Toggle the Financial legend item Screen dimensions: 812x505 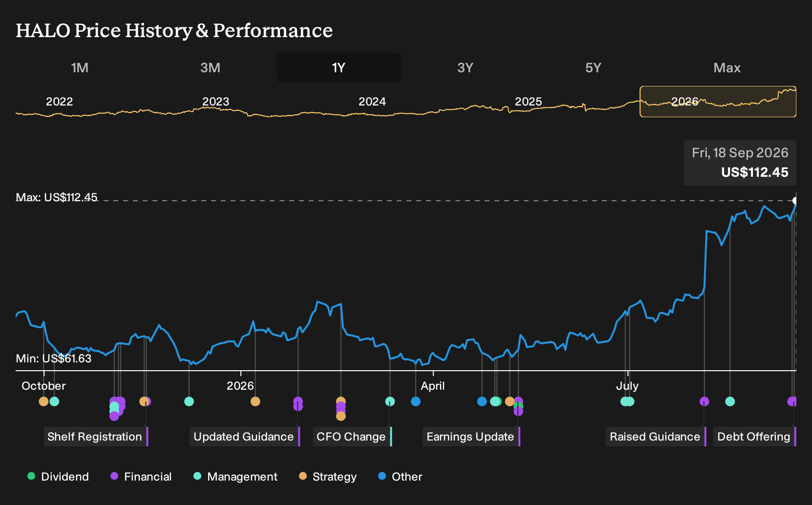(x=141, y=477)
